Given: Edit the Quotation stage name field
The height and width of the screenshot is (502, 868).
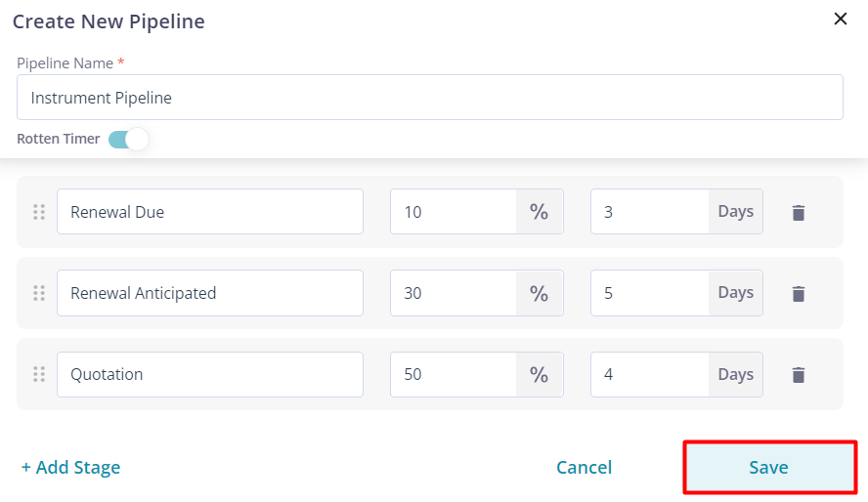Looking at the screenshot, I should (x=210, y=374).
